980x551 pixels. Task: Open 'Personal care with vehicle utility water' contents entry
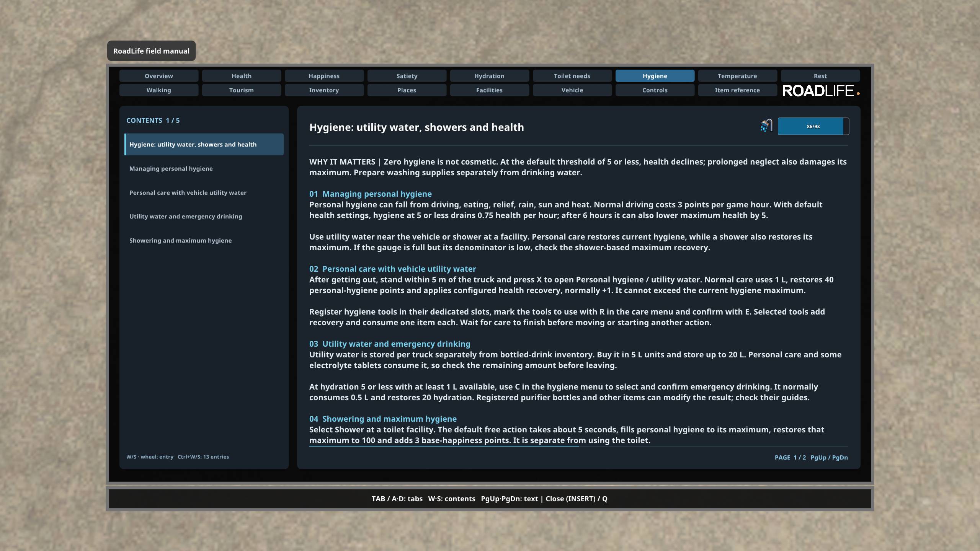click(x=204, y=192)
